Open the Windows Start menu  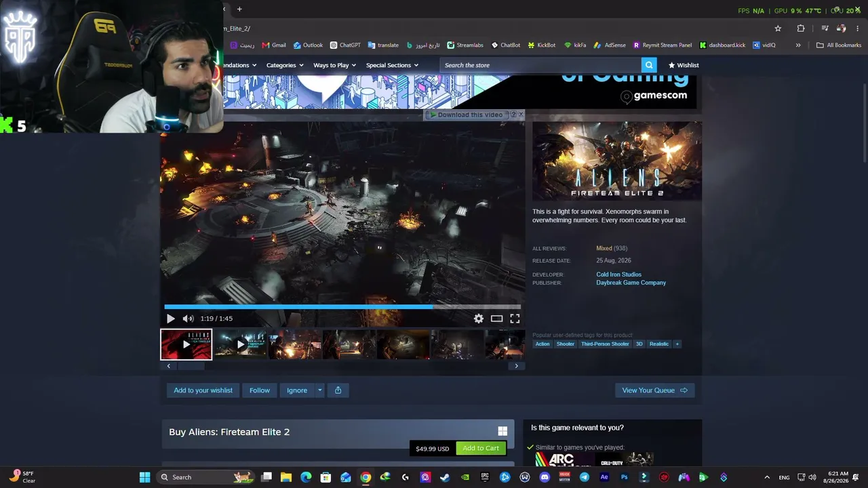point(144,477)
